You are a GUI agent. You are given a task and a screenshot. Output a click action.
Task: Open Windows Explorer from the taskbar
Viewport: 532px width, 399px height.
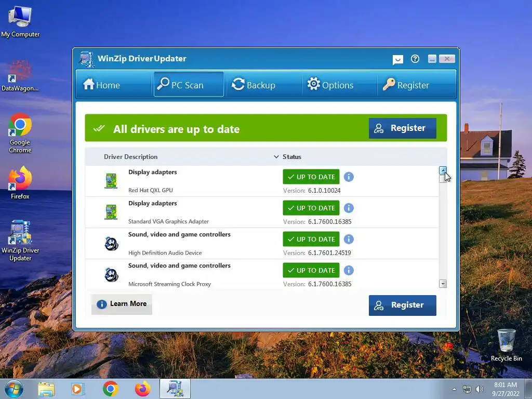click(x=46, y=389)
